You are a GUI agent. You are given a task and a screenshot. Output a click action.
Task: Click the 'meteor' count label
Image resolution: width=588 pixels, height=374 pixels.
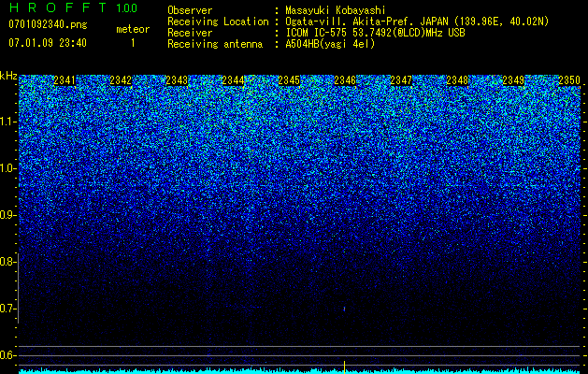133,29
